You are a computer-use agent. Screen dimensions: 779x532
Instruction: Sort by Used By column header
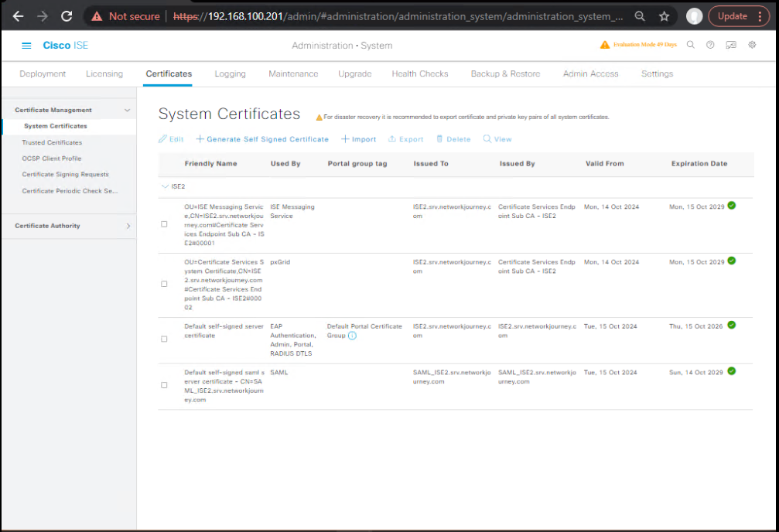pyautogui.click(x=285, y=164)
